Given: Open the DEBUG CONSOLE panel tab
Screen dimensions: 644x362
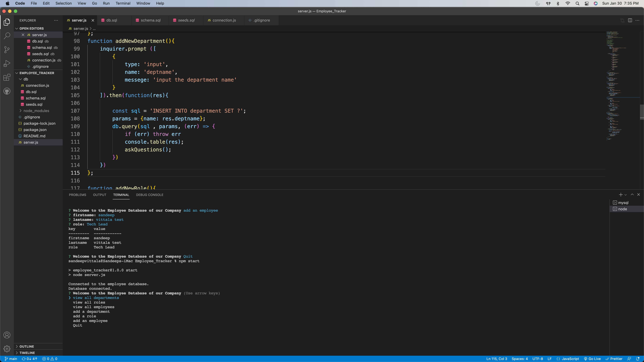Looking at the screenshot, I should click(149, 195).
